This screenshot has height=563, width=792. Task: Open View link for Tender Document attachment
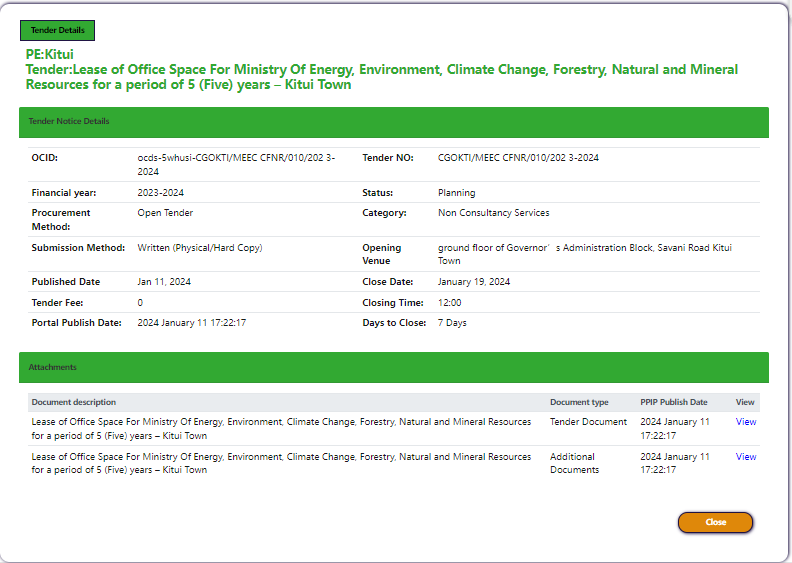(x=746, y=422)
